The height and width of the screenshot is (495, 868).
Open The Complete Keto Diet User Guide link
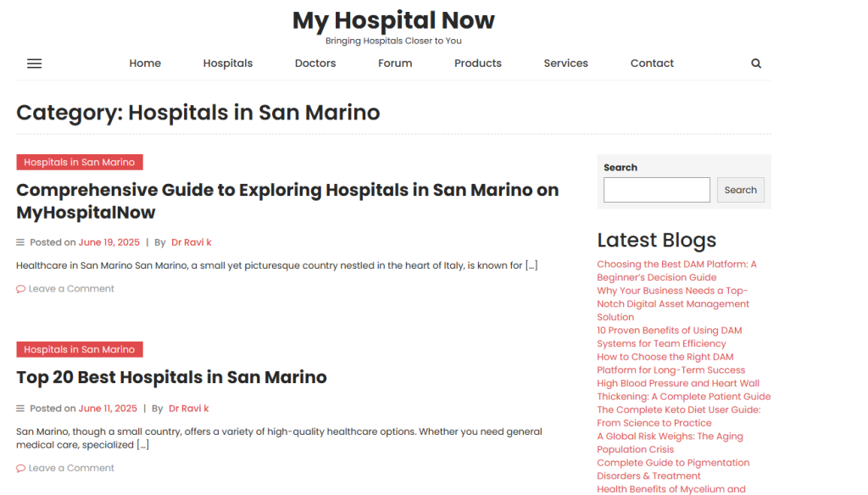click(679, 417)
